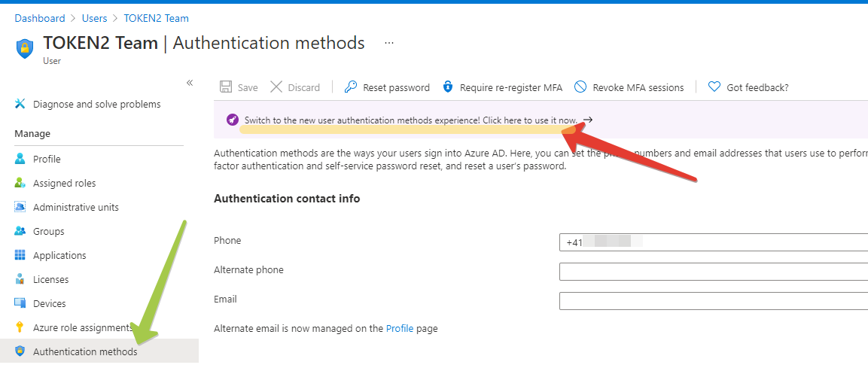Click the purple rocket banner icon
The height and width of the screenshot is (374, 868).
point(232,120)
